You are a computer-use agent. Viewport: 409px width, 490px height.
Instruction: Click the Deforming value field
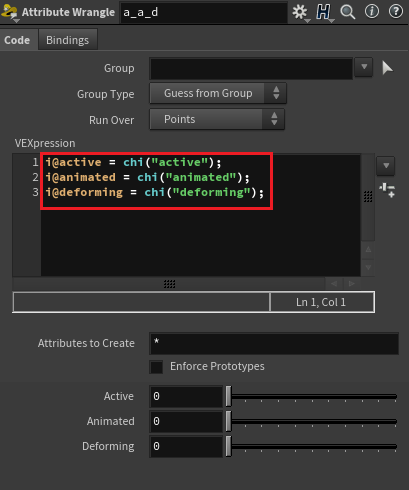coord(186,446)
